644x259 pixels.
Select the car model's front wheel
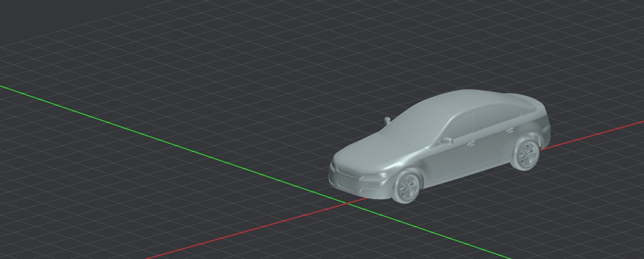(407, 187)
